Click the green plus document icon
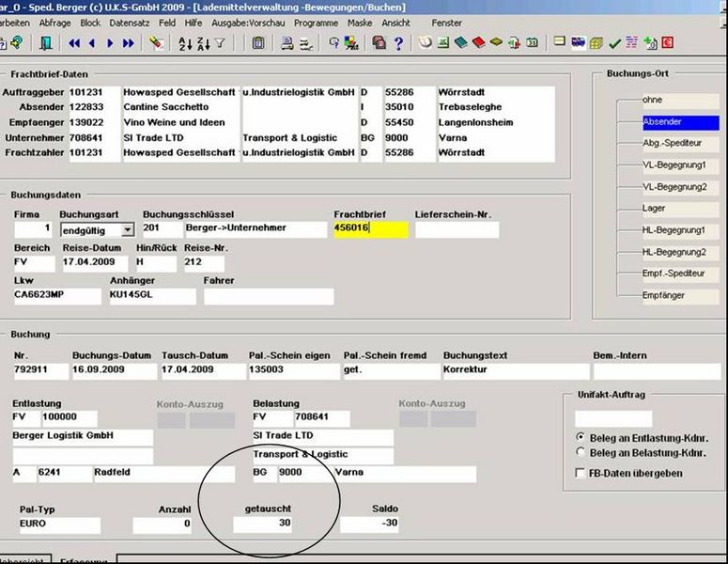The height and width of the screenshot is (564, 728). click(x=650, y=43)
